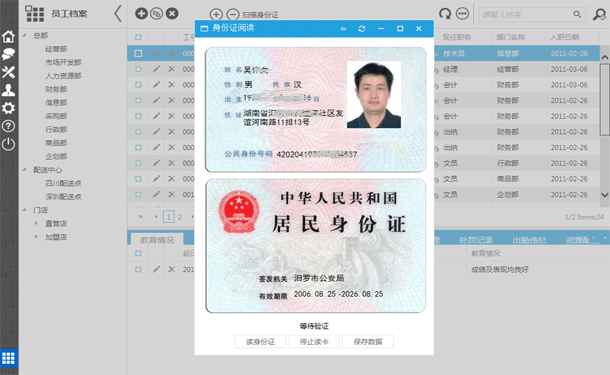This screenshot has width=610, height=375.
Task: Click the circled minus zoom-out icon
Action: tap(233, 15)
